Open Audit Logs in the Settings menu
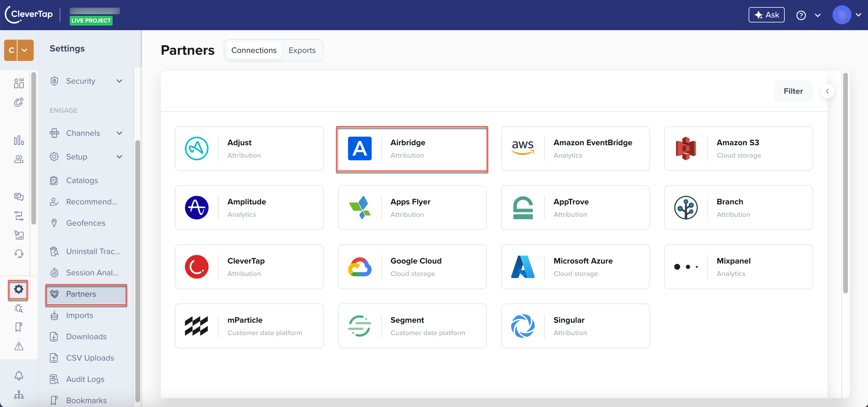This screenshot has height=407, width=868. pos(86,379)
